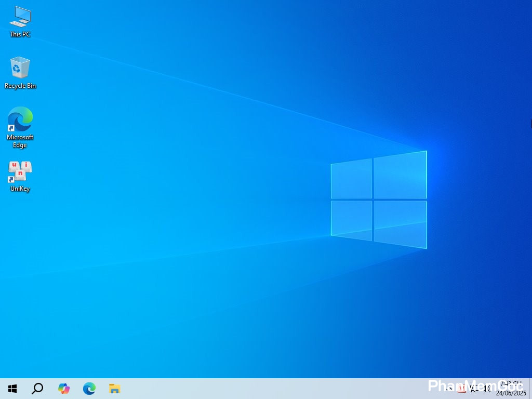
Task: Open the volume speaker tray icon
Action: click(x=487, y=389)
